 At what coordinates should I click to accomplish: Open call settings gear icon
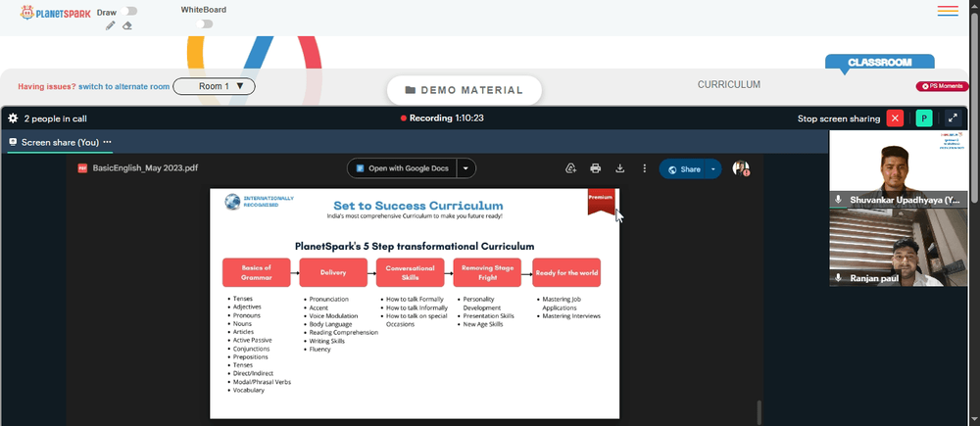click(x=13, y=118)
